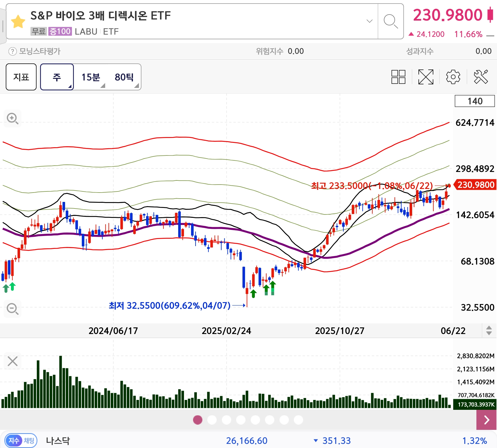Click the 증100 margin badge
The width and height of the screenshot is (497, 448).
tap(60, 31)
